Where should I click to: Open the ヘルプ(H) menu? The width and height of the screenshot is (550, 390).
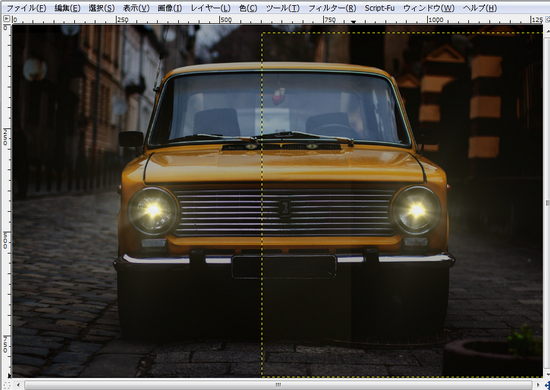tap(479, 8)
